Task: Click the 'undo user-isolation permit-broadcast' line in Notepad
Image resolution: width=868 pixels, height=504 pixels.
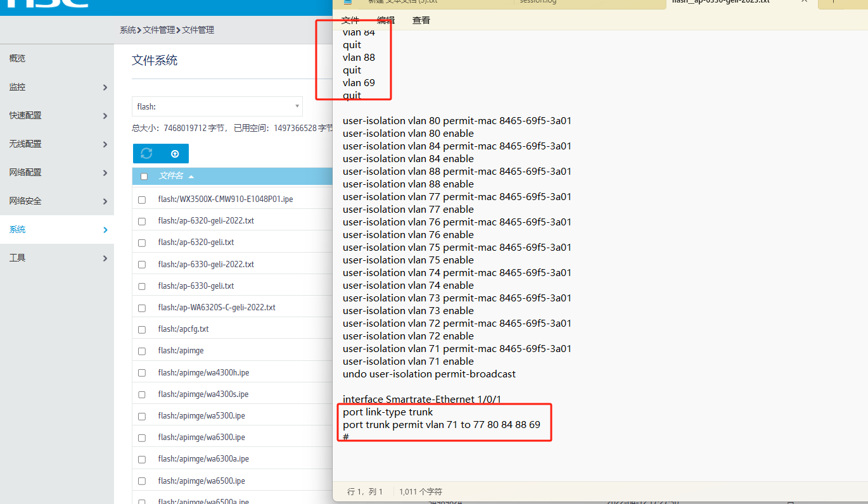Action: pyautogui.click(x=429, y=374)
